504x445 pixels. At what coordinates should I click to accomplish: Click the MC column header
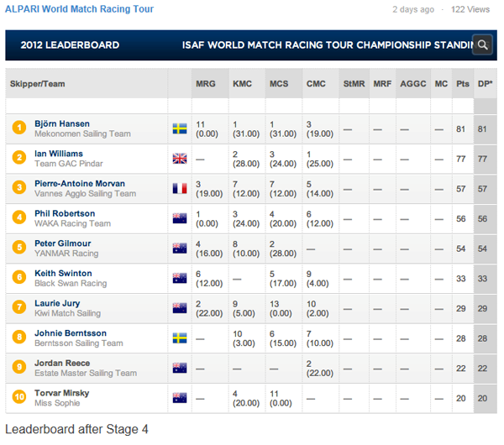coord(441,84)
